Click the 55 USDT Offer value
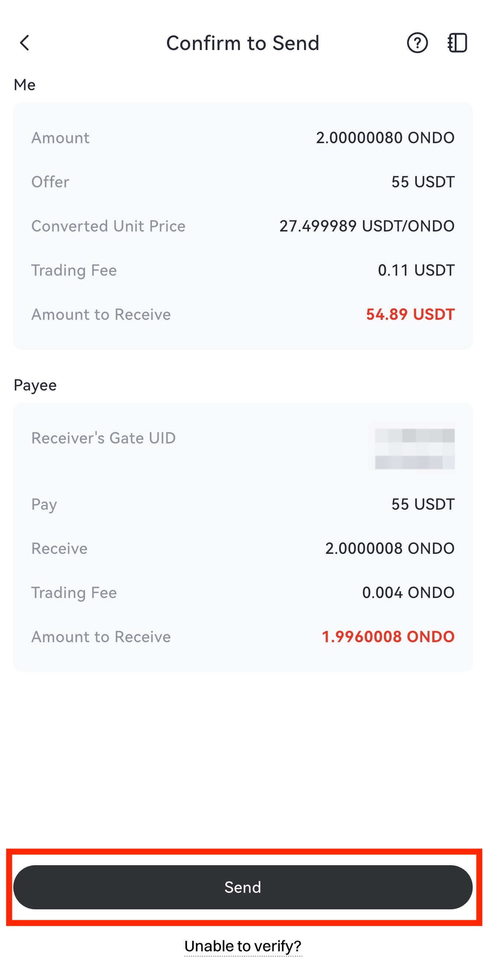The width and height of the screenshot is (486, 980). click(422, 182)
